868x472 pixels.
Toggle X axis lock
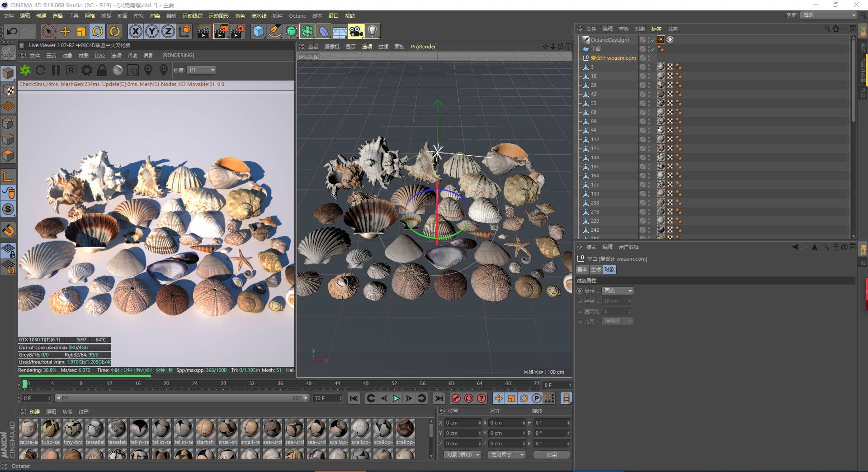pyautogui.click(x=136, y=31)
